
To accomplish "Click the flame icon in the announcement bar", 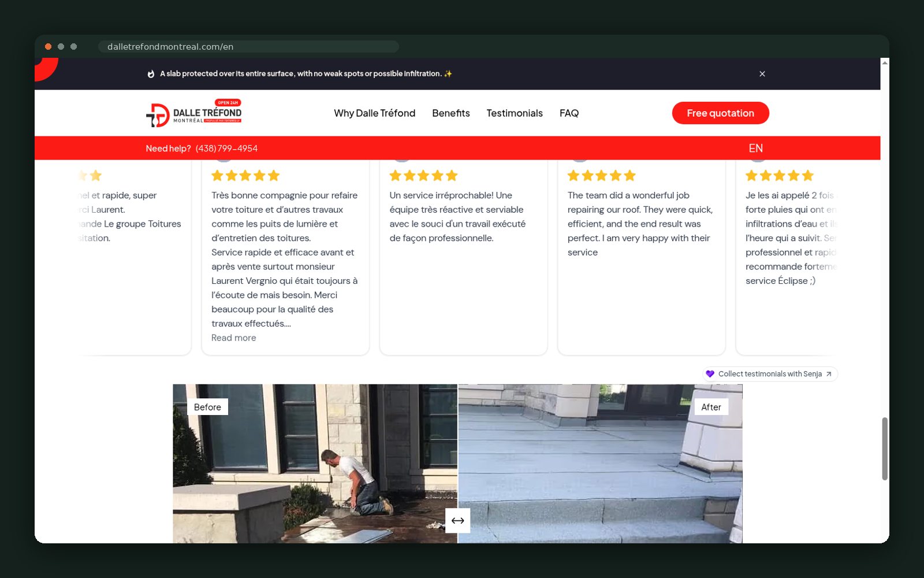I will pos(151,74).
